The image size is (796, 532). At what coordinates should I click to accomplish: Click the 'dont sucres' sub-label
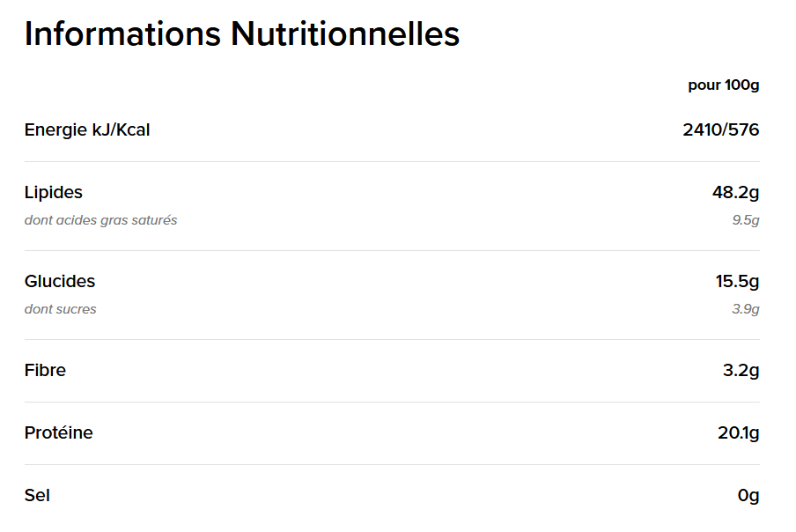pyautogui.click(x=61, y=309)
